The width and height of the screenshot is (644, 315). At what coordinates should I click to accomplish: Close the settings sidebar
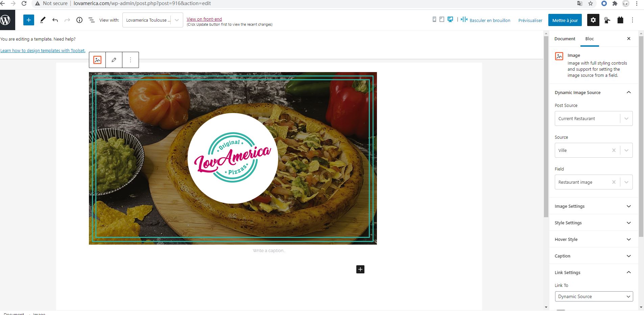(629, 39)
